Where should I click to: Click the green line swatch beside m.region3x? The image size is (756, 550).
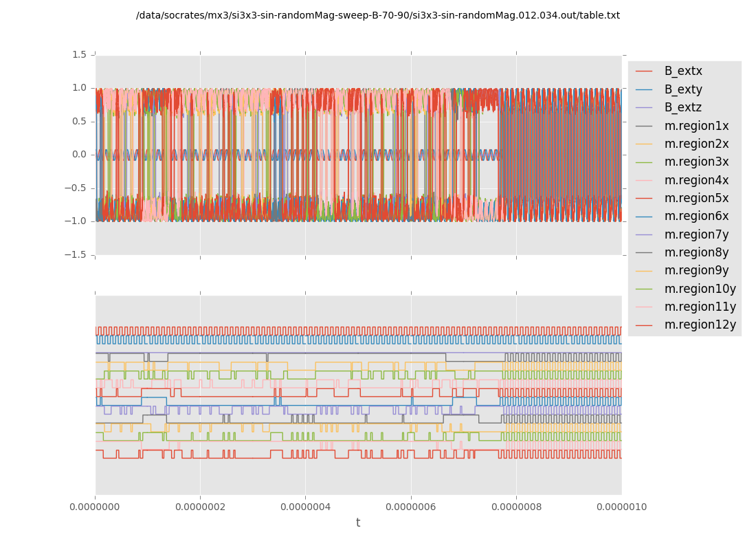644,162
